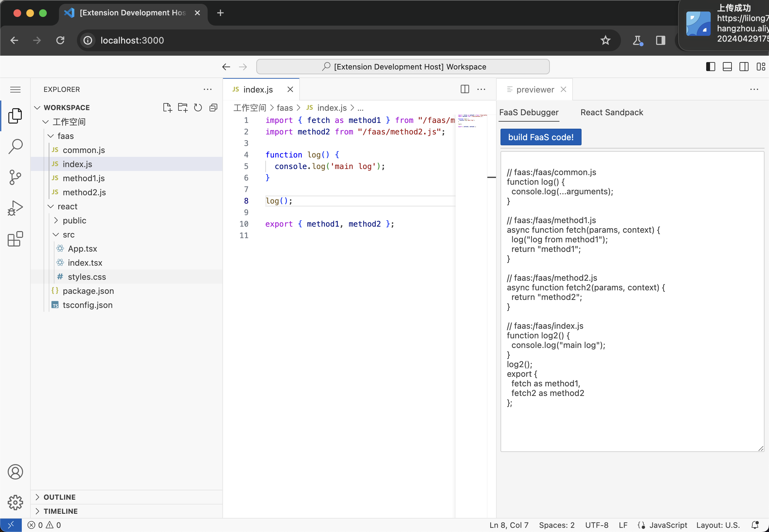Viewport: 769px width, 532px height.
Task: Open the Extensions view
Action: (x=15, y=239)
